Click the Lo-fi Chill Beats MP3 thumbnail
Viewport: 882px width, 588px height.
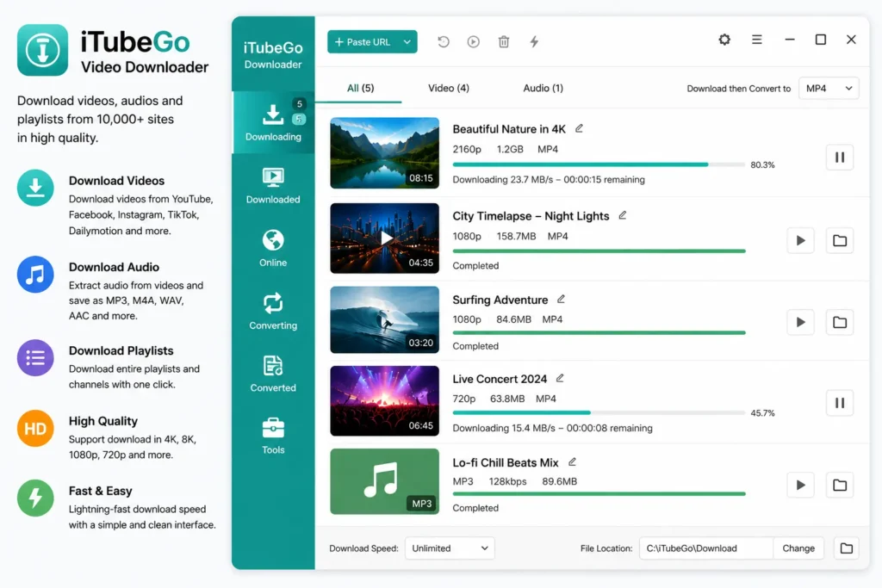click(385, 482)
